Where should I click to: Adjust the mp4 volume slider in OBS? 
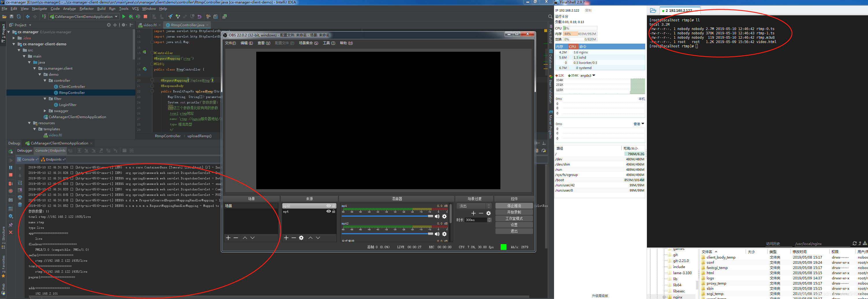388,216
